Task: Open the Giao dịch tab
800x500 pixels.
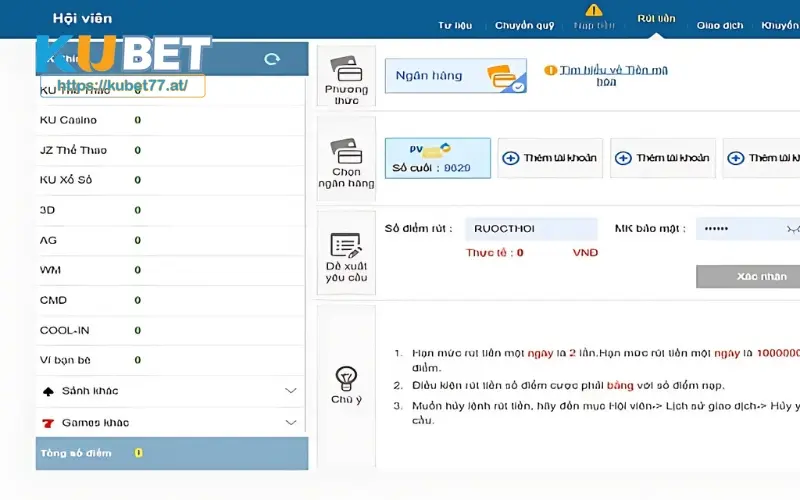Action: click(720, 25)
